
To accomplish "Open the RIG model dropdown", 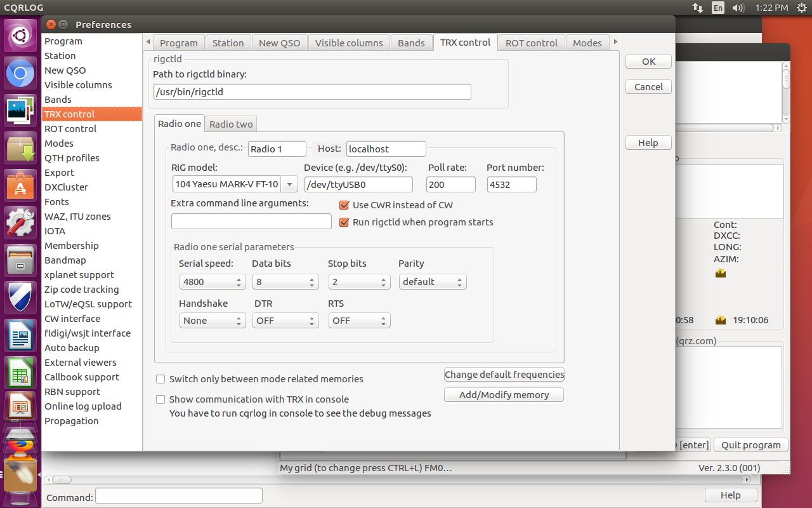I will click(289, 185).
